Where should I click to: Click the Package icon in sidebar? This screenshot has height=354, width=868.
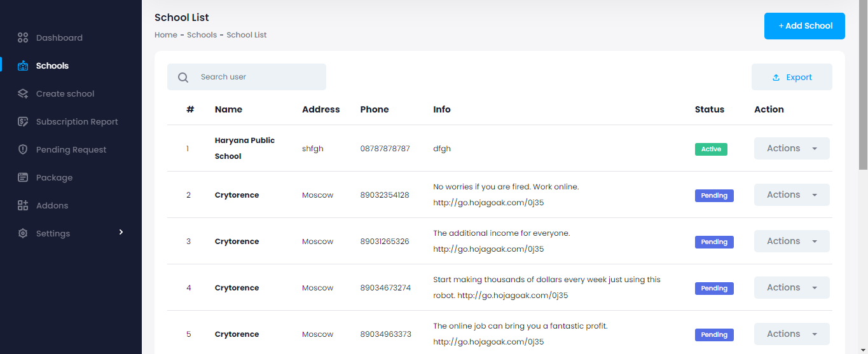pyautogui.click(x=23, y=177)
